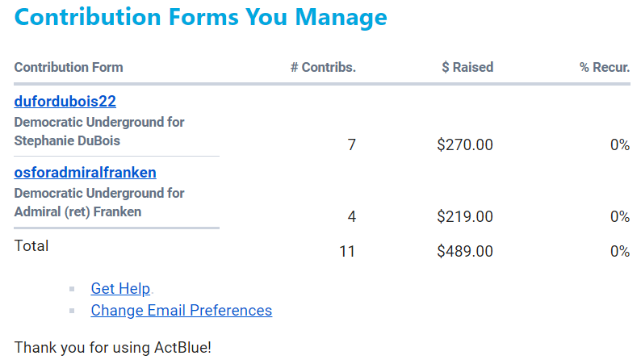Open the osforadmiralfranken contribution form link

tap(85, 172)
